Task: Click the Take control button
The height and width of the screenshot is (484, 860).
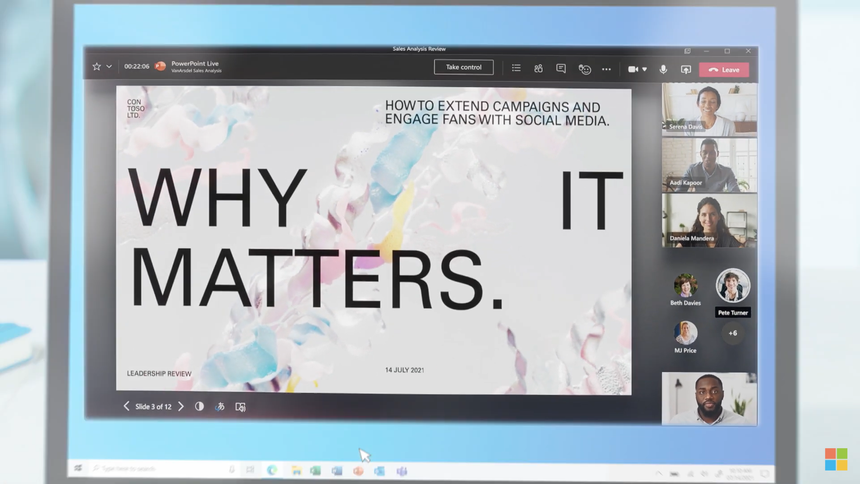Action: click(464, 67)
